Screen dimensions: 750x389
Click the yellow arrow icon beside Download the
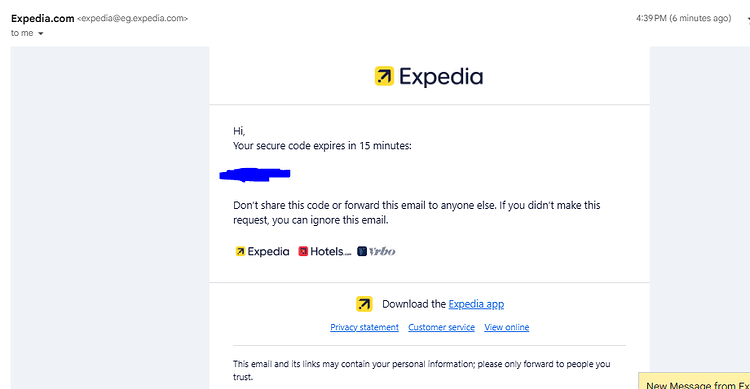pyautogui.click(x=364, y=304)
